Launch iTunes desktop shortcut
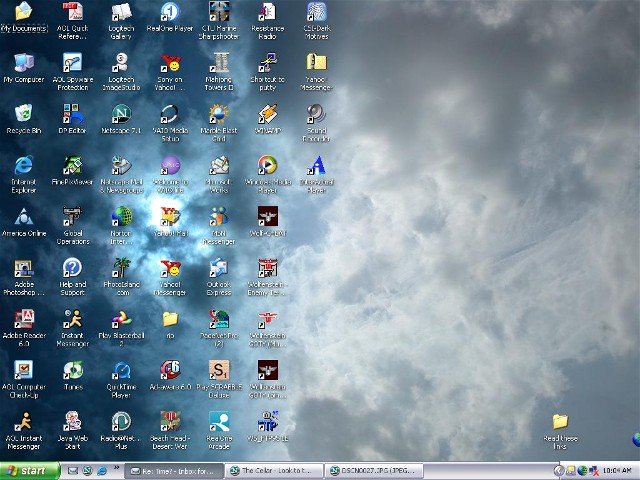This screenshot has height=480, width=640. tap(73, 370)
